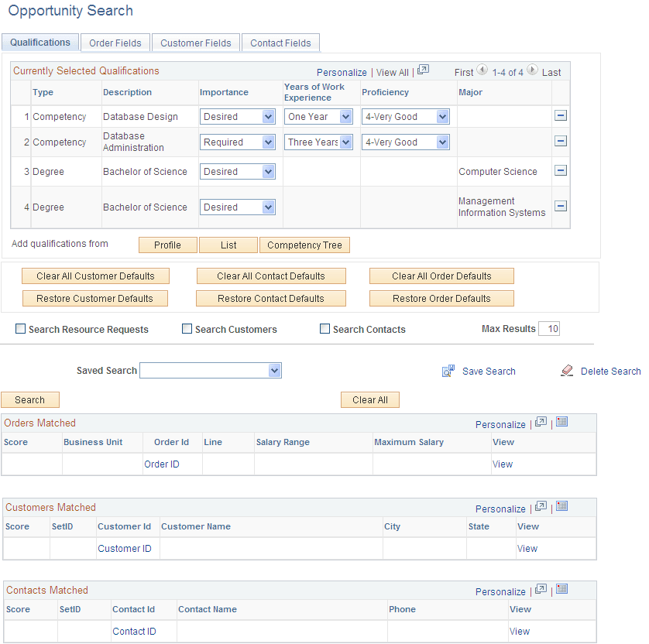Enable Search Resource Requests

pos(20,328)
